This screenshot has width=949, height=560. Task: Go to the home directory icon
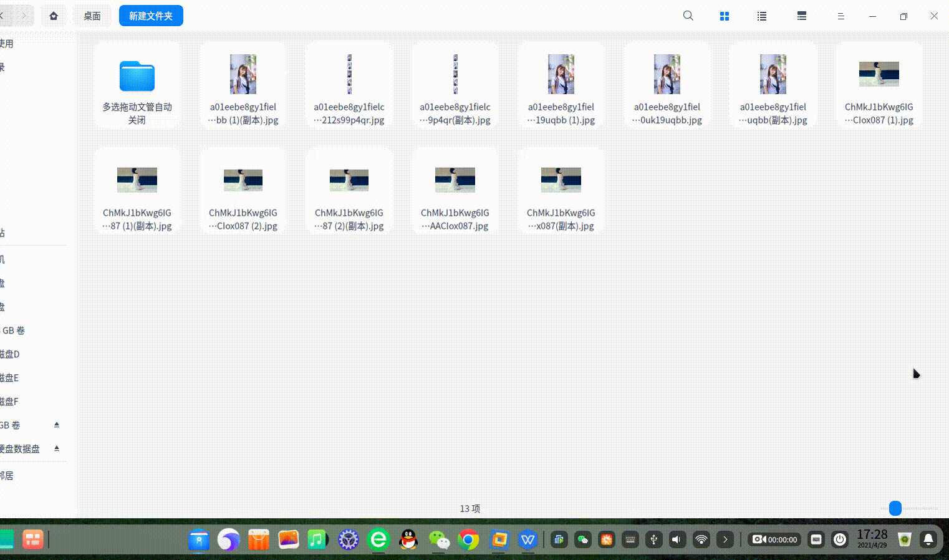[x=54, y=16]
